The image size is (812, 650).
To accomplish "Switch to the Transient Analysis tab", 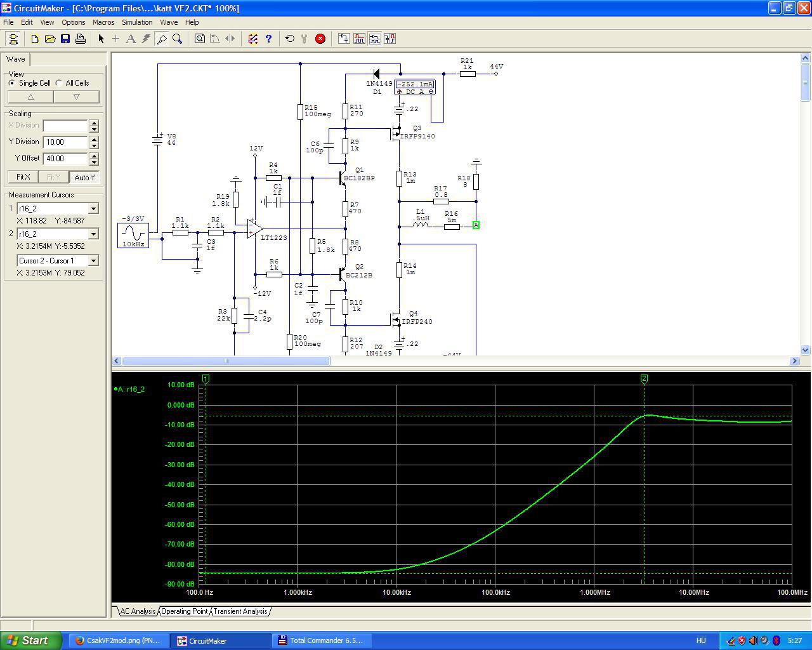I will pos(240,611).
